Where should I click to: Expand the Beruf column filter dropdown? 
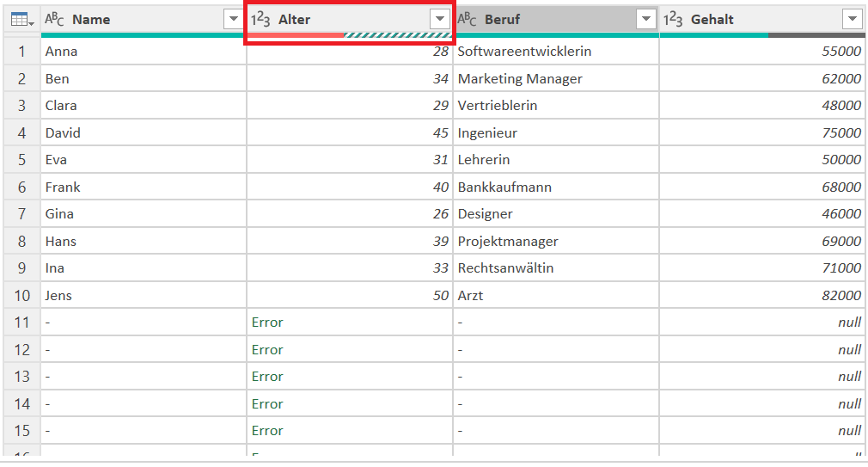pos(646,20)
